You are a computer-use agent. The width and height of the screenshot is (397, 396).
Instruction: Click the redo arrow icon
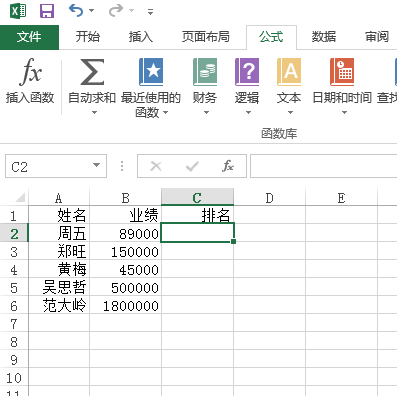pos(115,11)
